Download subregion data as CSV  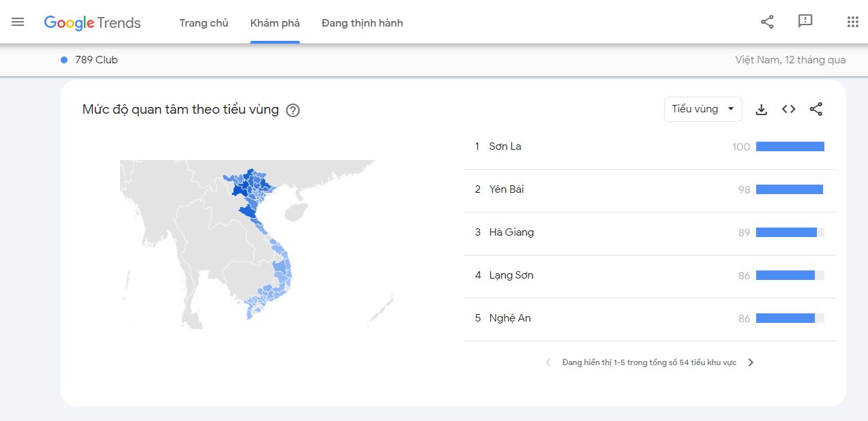[x=762, y=109]
